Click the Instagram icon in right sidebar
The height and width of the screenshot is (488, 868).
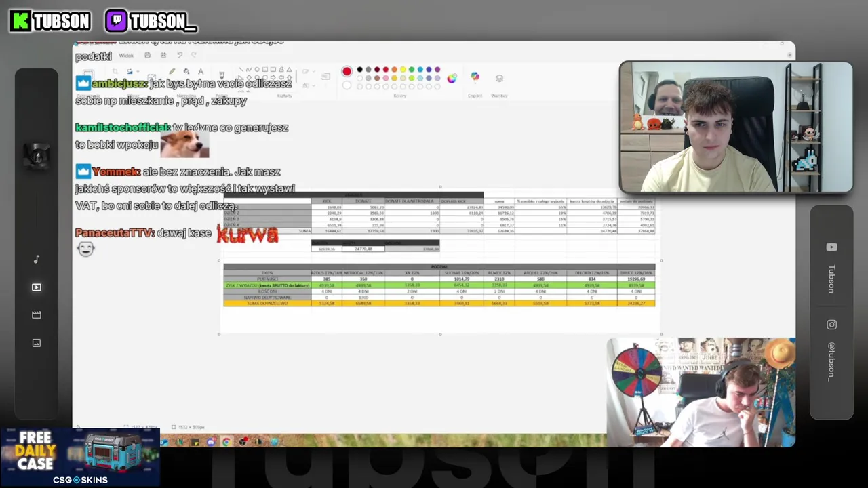[x=831, y=325]
